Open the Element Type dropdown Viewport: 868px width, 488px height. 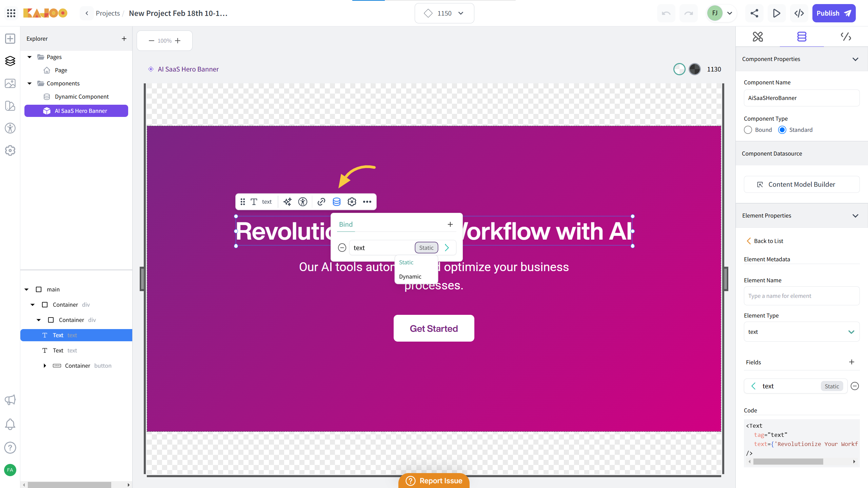click(802, 332)
